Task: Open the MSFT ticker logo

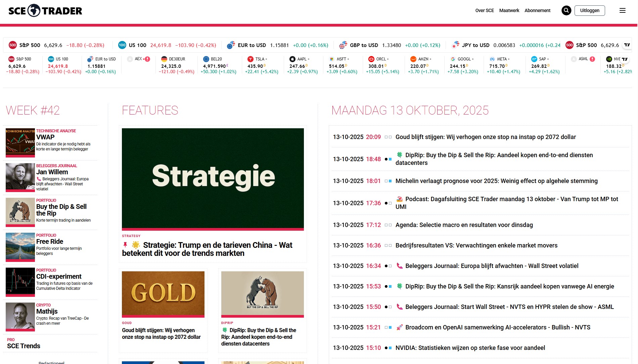Action: (x=332, y=59)
